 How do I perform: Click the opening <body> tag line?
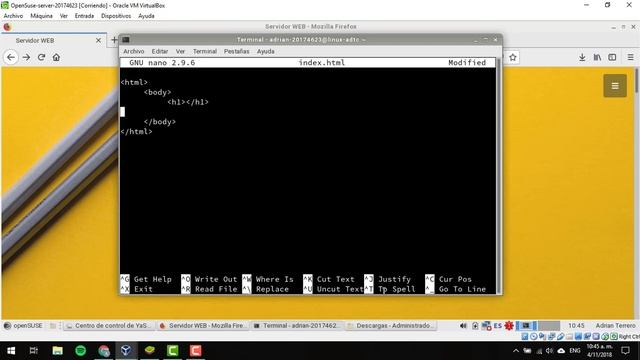[157, 92]
